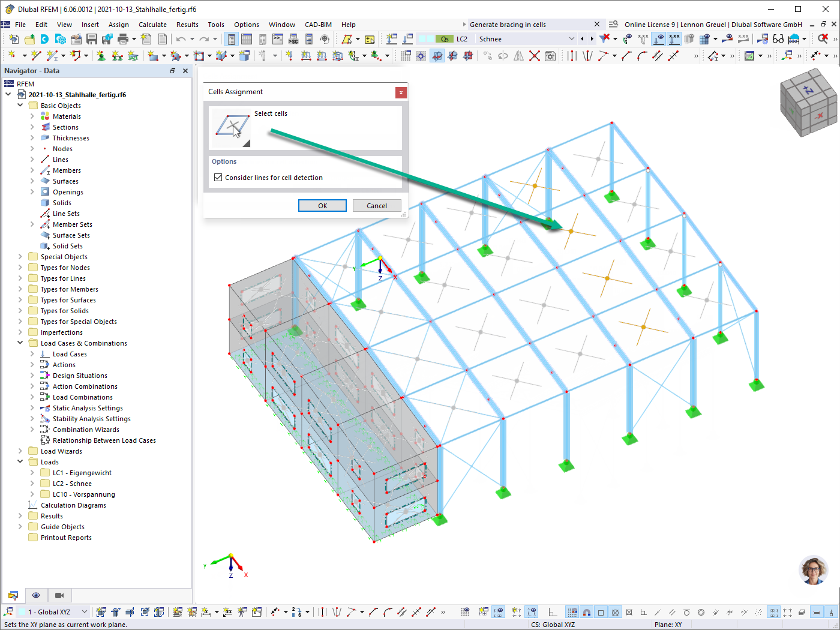Open the Help menu

pyautogui.click(x=349, y=25)
